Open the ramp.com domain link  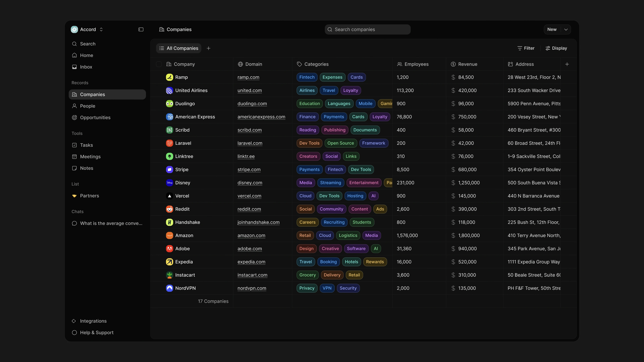248,77
